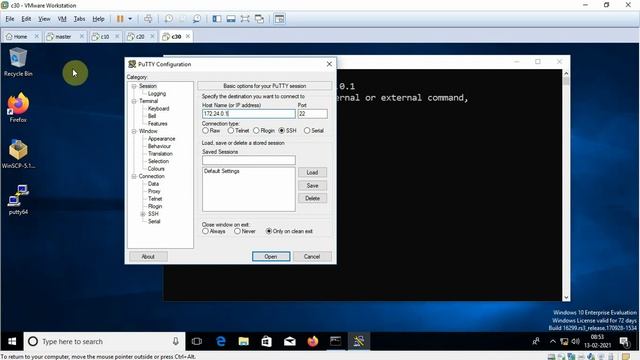This screenshot has width=640, height=360.
Task: Open File Explorer from the taskbar
Action: [244, 341]
